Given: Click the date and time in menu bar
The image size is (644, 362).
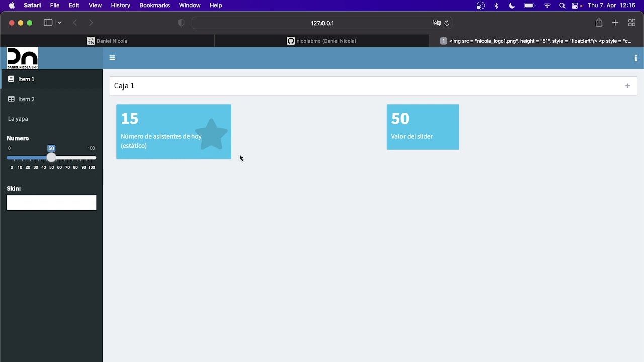Looking at the screenshot, I should (x=612, y=5).
